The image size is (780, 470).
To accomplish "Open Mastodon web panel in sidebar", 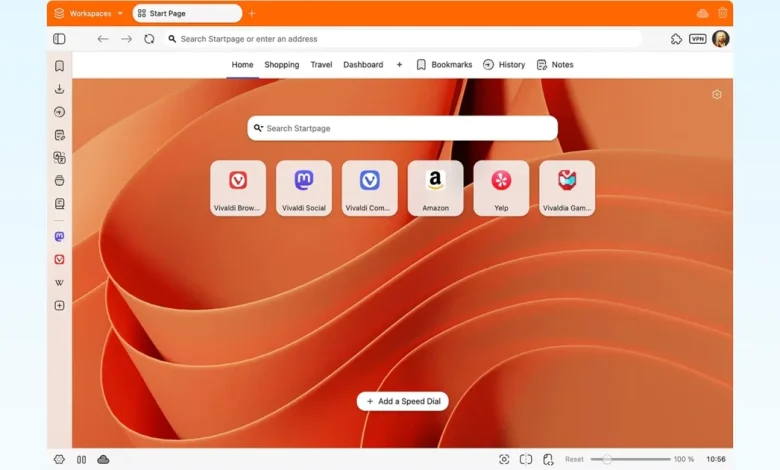I will pyautogui.click(x=59, y=236).
